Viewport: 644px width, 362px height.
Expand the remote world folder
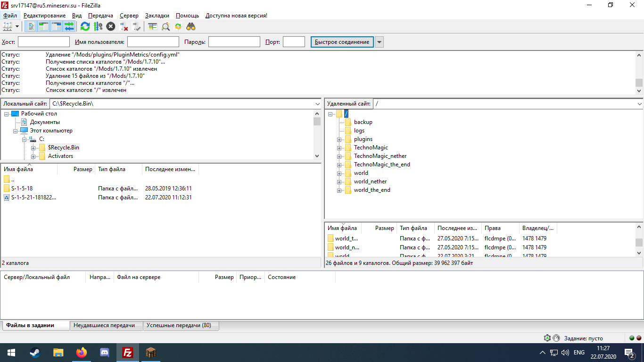(339, 173)
